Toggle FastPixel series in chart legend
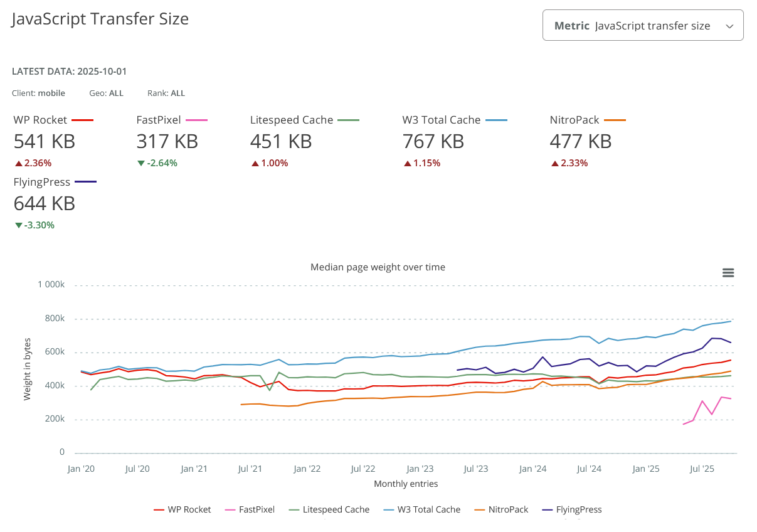Viewport: 757px width, 532px height. [x=250, y=509]
